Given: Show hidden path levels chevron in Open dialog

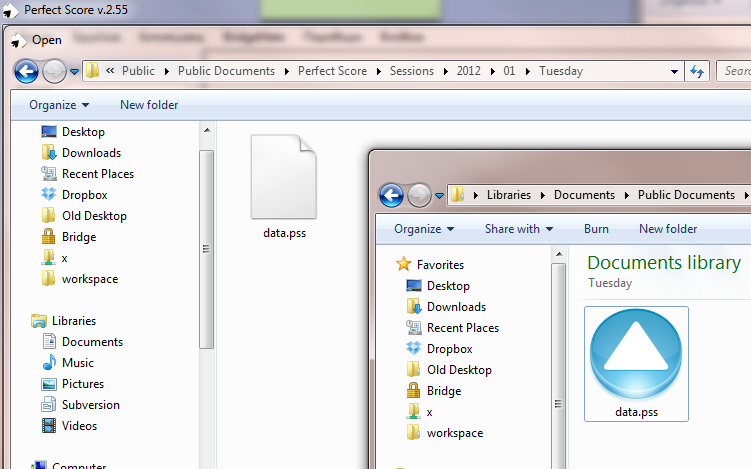Looking at the screenshot, I should coord(110,71).
